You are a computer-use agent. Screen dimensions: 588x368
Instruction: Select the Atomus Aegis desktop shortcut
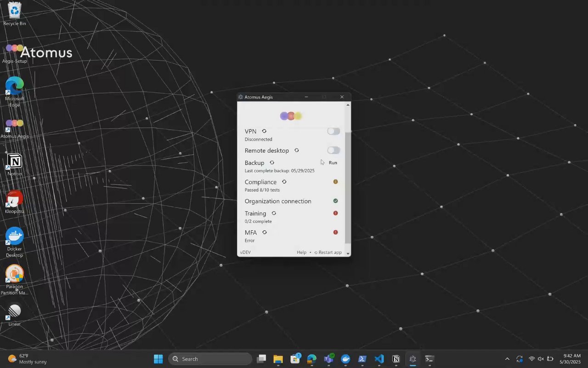tap(15, 128)
